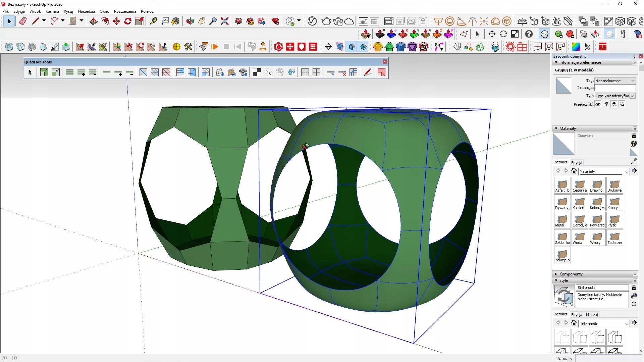The width and height of the screenshot is (644, 362).
Task: Click the Paint Bucket tool
Action: (x=175, y=21)
